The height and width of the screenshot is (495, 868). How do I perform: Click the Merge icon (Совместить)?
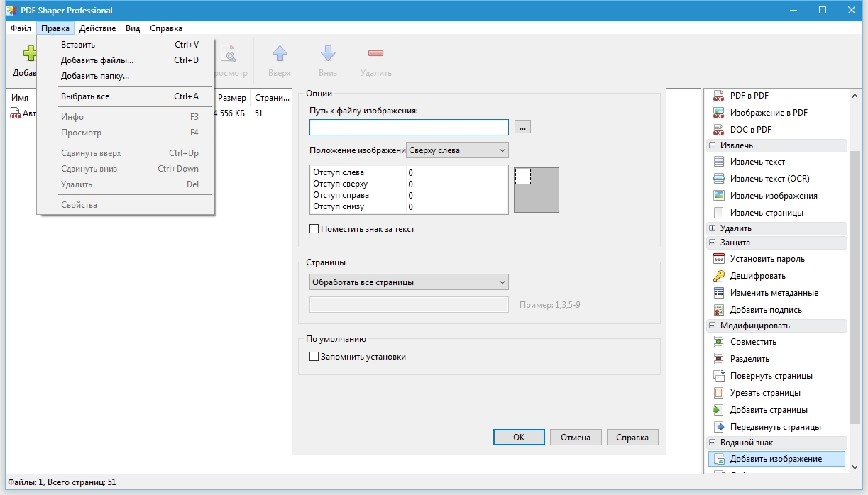pyautogui.click(x=718, y=342)
